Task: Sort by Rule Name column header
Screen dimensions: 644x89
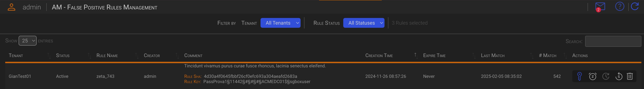Action: tap(107, 56)
